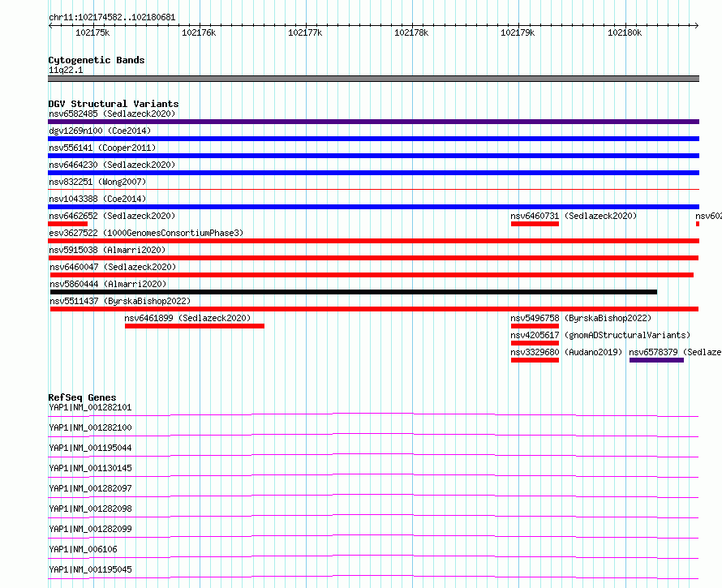722x588 pixels.
Task: Select YAP1|NM_006106 transcript
Action: [83, 549]
